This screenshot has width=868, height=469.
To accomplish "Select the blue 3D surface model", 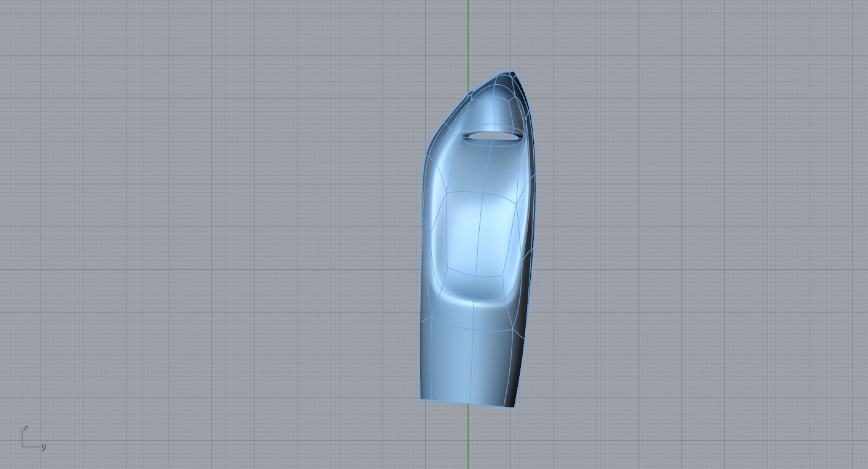I will 477,240.
